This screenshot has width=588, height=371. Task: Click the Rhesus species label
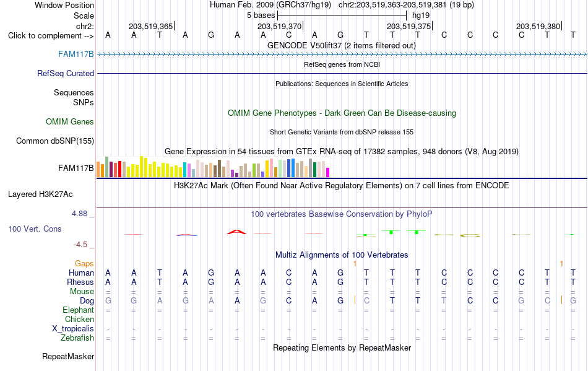click(x=80, y=282)
